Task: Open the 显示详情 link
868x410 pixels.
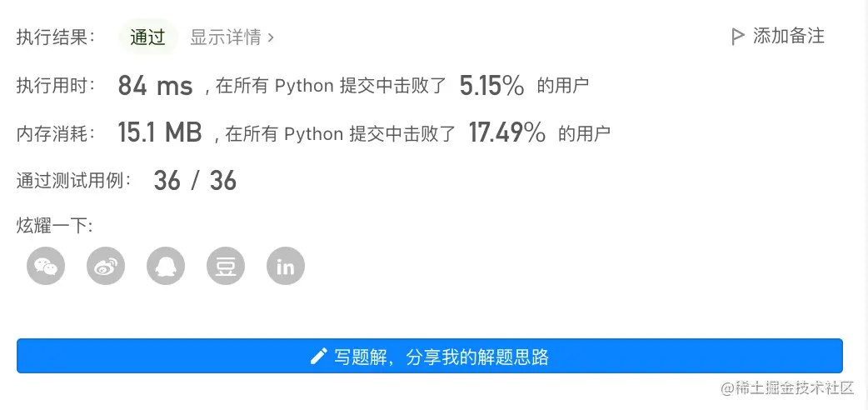Action: tap(226, 37)
